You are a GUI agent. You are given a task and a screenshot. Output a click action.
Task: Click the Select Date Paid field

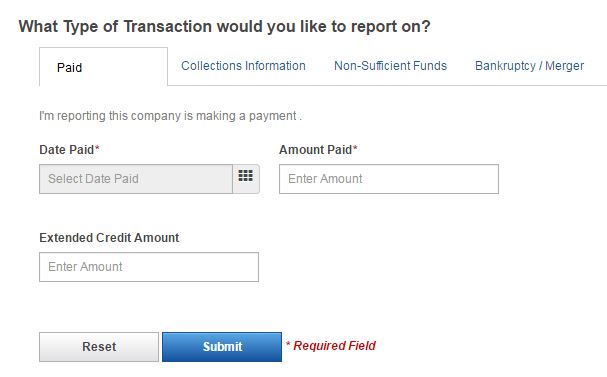click(136, 179)
